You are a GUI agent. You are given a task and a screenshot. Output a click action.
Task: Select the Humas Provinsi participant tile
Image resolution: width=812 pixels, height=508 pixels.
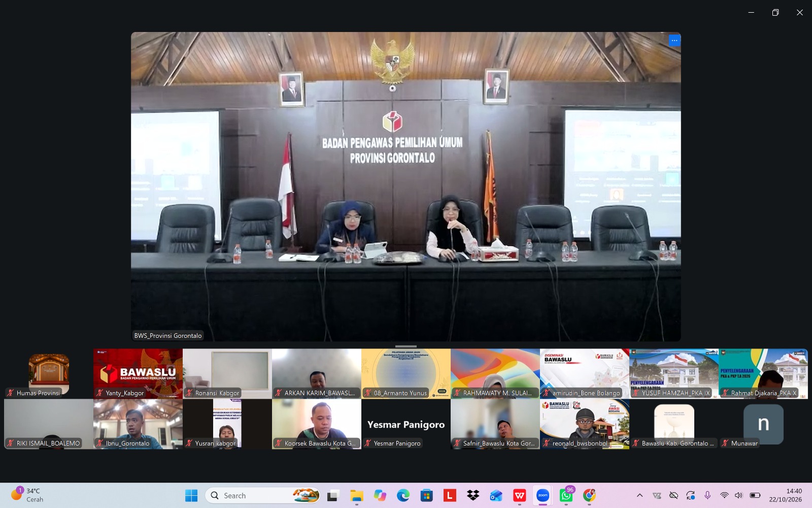49,373
